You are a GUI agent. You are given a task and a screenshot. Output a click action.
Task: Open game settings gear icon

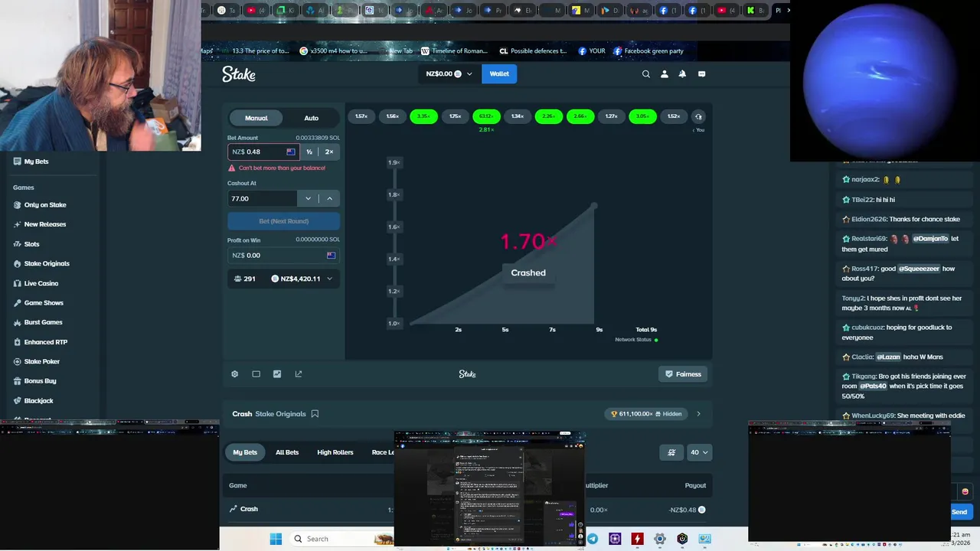pos(235,374)
